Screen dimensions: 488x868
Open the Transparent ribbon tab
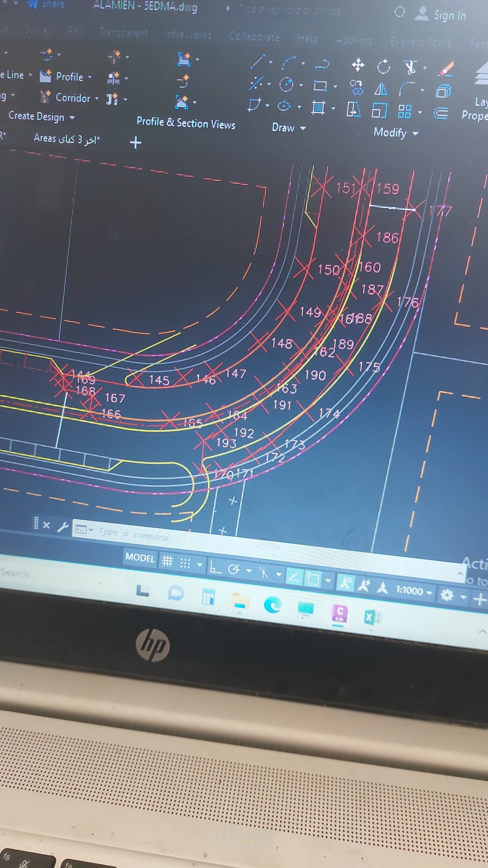tap(124, 33)
